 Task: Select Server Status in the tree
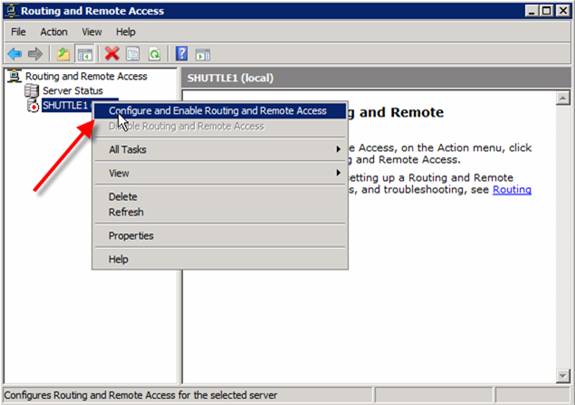point(73,91)
